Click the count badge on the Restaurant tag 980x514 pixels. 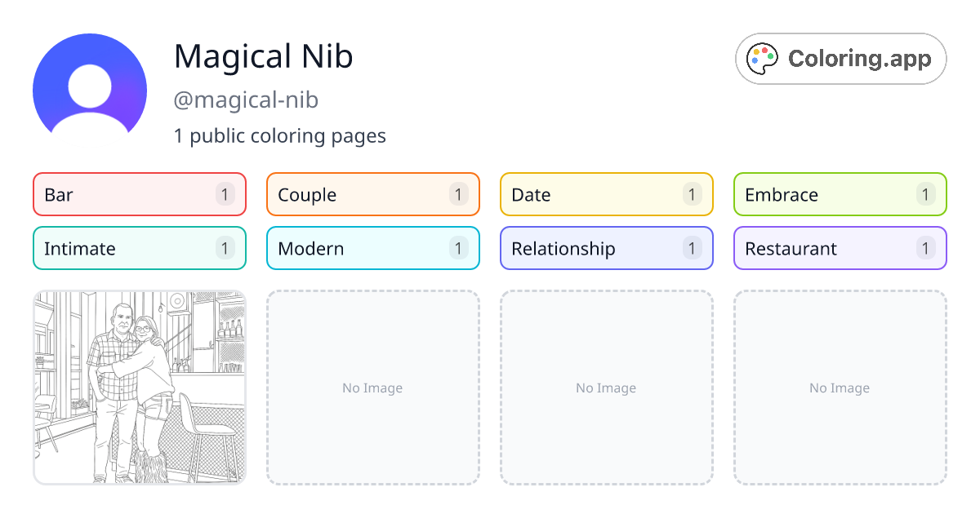point(924,248)
